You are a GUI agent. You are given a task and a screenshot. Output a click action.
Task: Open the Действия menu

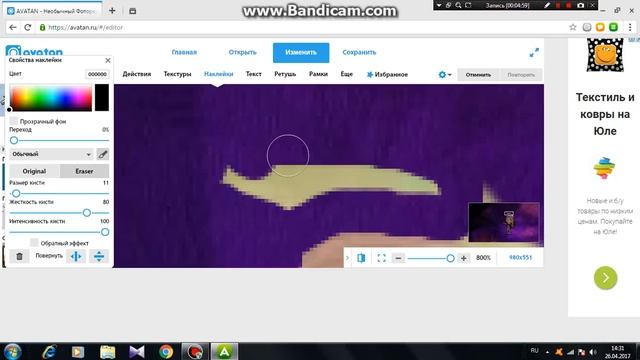click(137, 74)
